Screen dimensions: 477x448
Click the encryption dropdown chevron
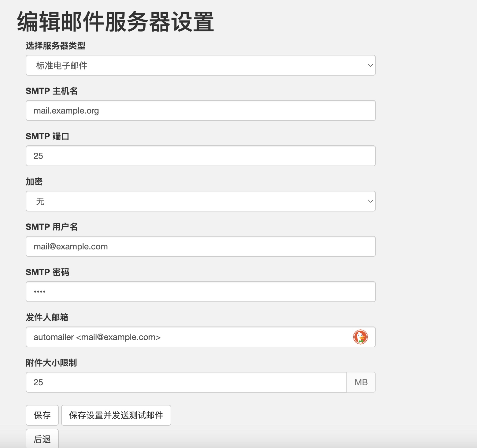point(370,201)
